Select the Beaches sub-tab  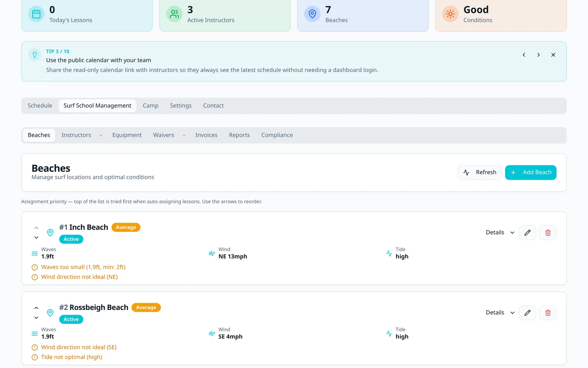(39, 135)
